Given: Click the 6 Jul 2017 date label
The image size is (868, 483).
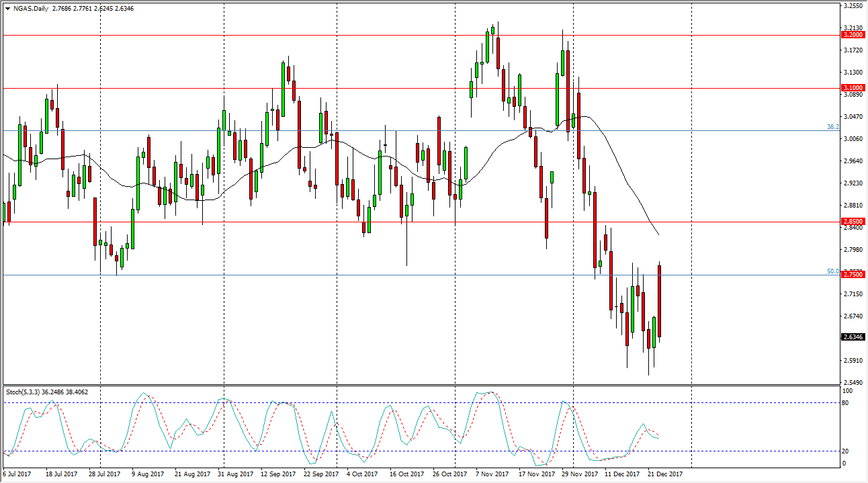Looking at the screenshot, I should 16,474.
